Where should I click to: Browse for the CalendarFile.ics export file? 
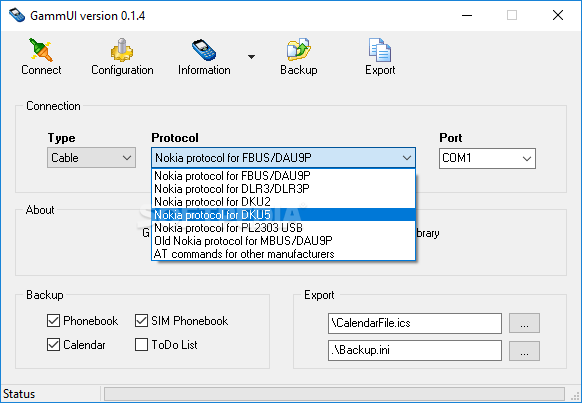click(x=524, y=323)
